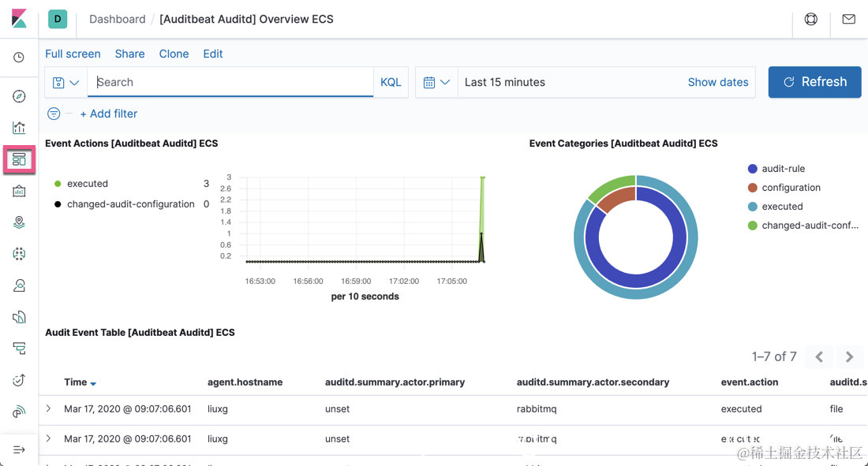Click the search query field
Viewport: 868px width, 466px height.
(x=230, y=82)
